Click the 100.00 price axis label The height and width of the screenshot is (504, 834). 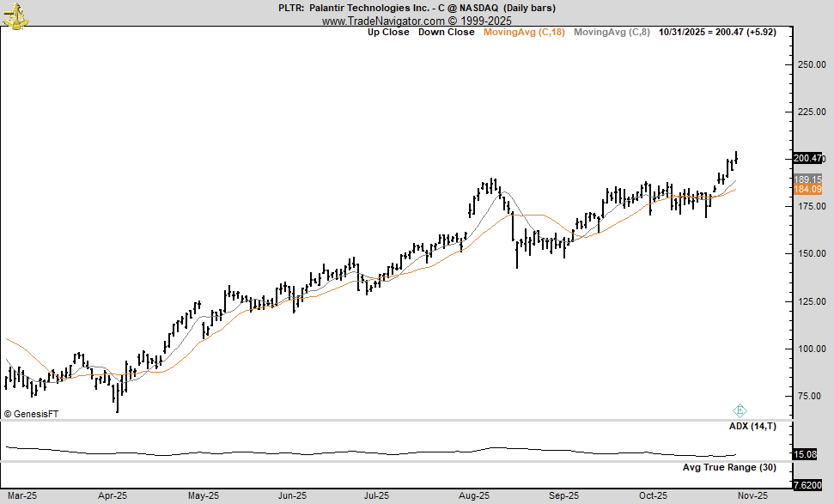(x=812, y=349)
